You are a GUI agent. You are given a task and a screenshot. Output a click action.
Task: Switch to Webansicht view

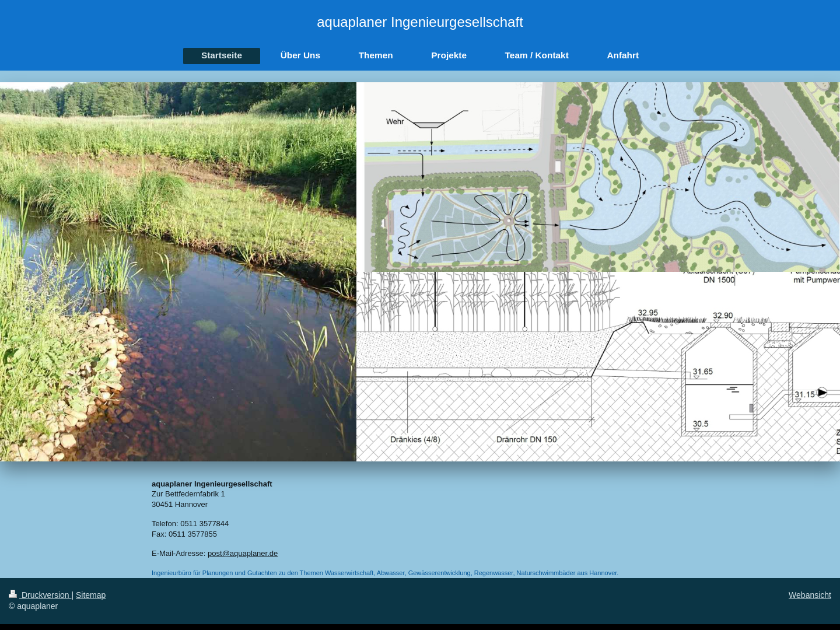click(810, 595)
